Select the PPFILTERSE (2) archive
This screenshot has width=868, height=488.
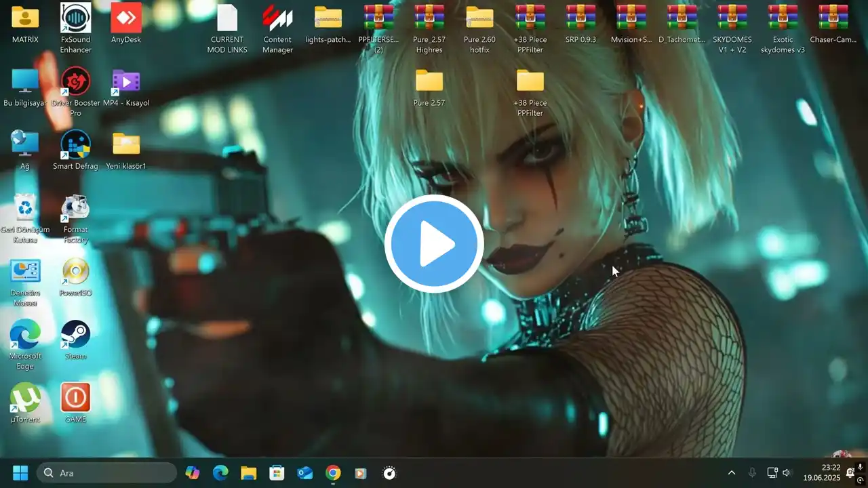click(378, 18)
